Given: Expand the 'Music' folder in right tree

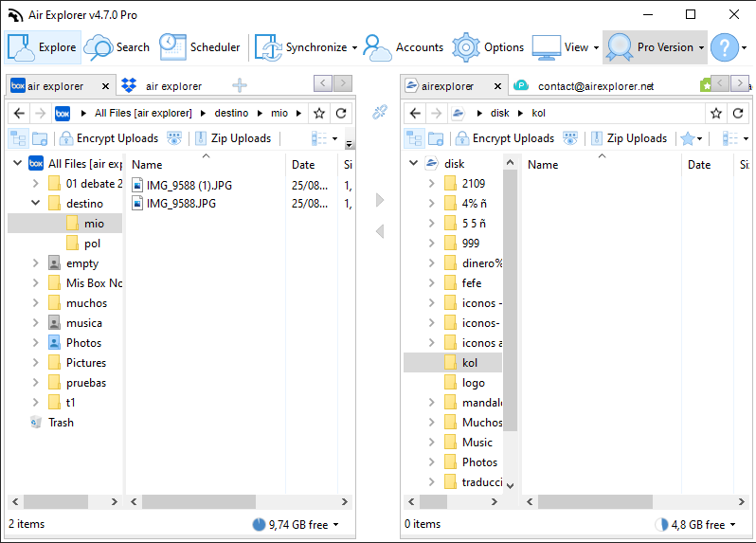Looking at the screenshot, I should tap(431, 443).
